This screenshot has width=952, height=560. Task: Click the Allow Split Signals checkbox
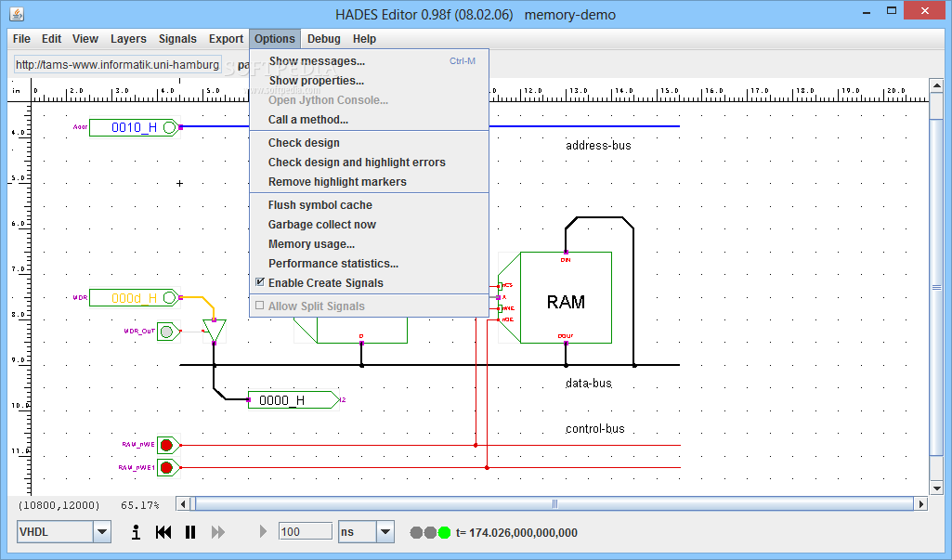[260, 306]
